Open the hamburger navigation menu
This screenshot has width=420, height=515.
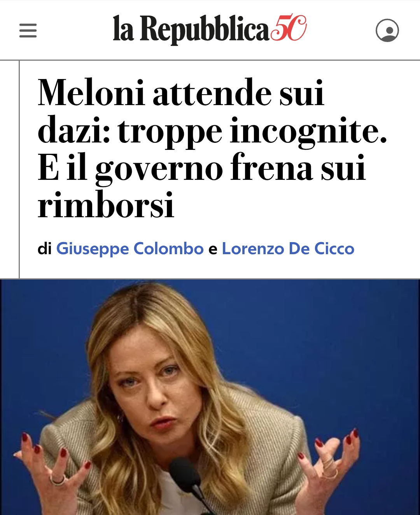click(28, 30)
